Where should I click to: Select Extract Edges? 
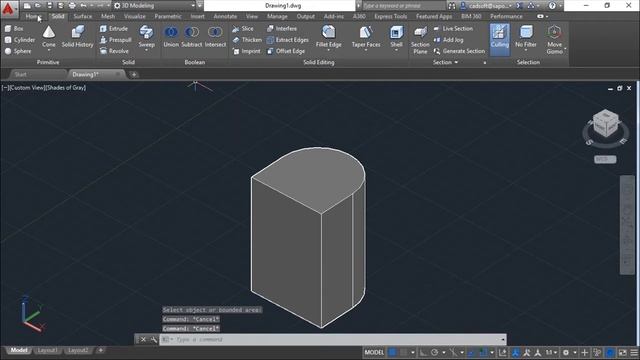pyautogui.click(x=287, y=40)
